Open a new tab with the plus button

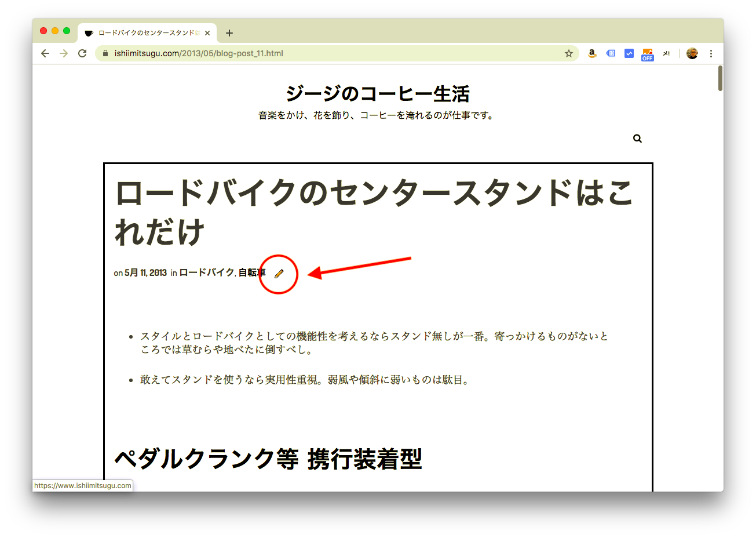(229, 33)
